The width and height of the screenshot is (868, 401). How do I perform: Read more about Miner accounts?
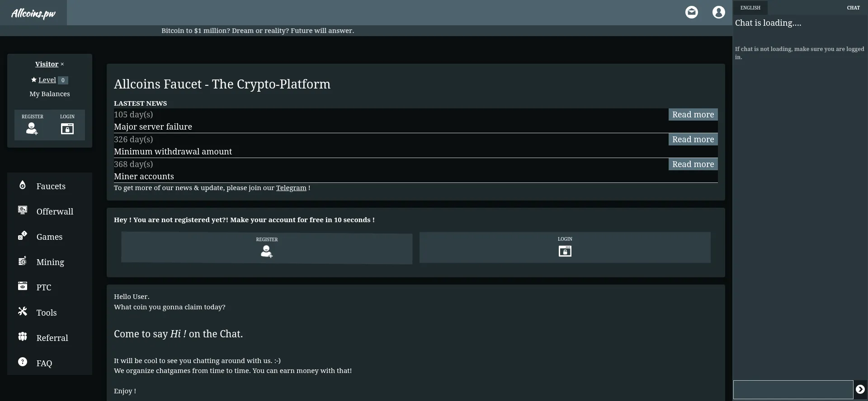coord(693,164)
